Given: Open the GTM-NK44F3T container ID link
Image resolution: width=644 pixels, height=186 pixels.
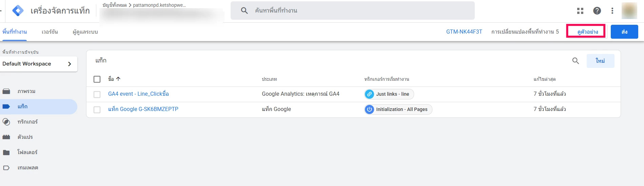Looking at the screenshot, I should (464, 32).
